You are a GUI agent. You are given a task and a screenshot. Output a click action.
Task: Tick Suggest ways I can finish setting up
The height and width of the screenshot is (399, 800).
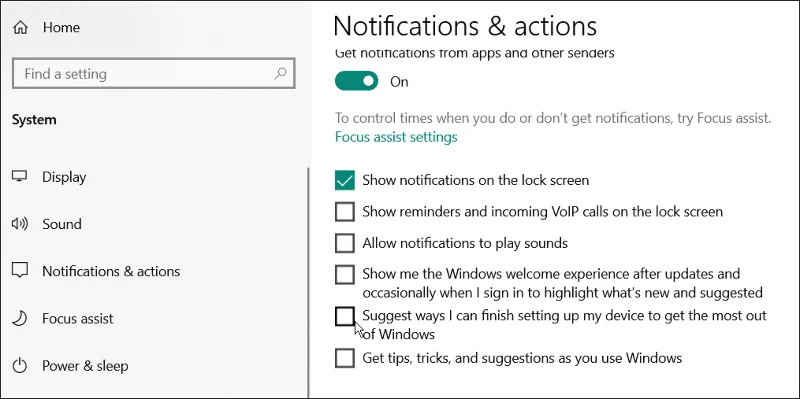tap(345, 316)
